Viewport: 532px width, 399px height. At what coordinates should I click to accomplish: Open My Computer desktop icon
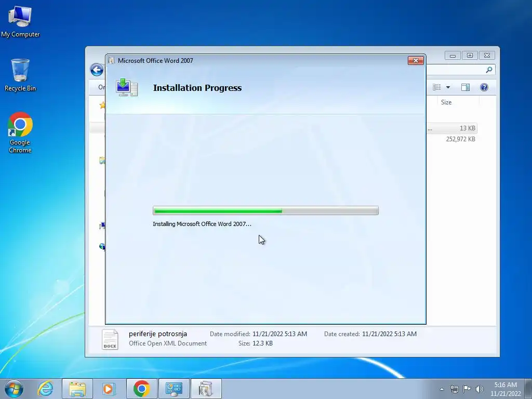pyautogui.click(x=20, y=21)
